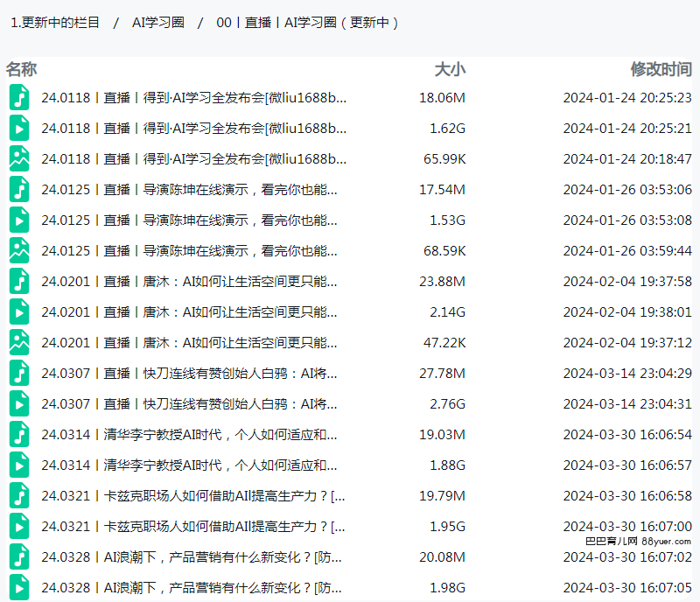Click the music note icon in the 19.03M 24.0314 row
The height and width of the screenshot is (602, 700).
[19, 435]
